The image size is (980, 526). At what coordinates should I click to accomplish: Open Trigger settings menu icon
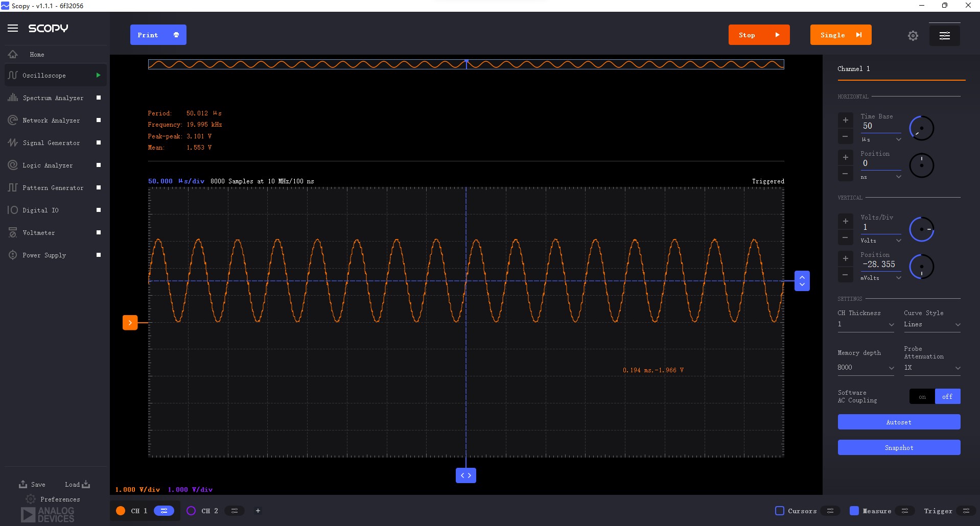point(966,511)
